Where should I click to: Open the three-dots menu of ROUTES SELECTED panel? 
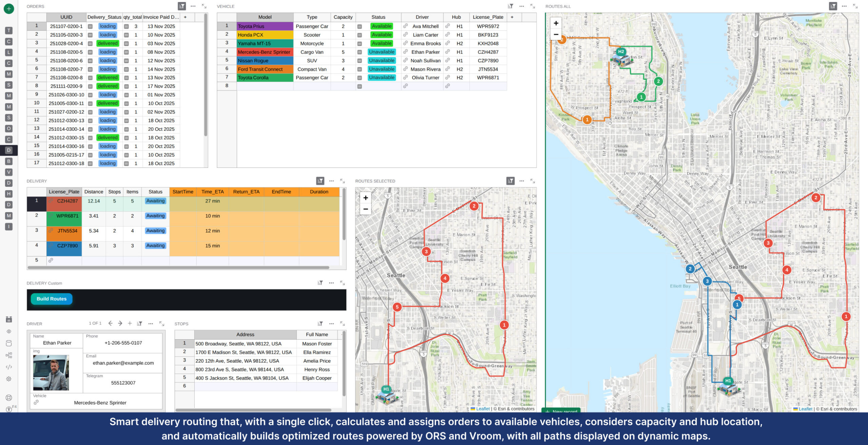coord(521,181)
